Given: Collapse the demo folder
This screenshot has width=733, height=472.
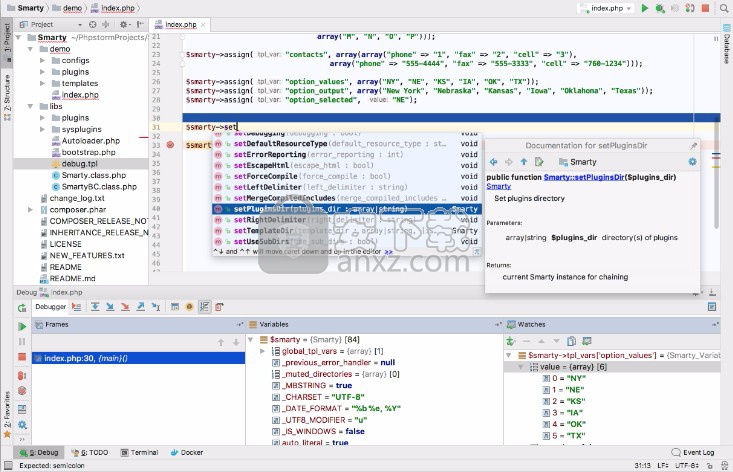Looking at the screenshot, I should pos(30,49).
